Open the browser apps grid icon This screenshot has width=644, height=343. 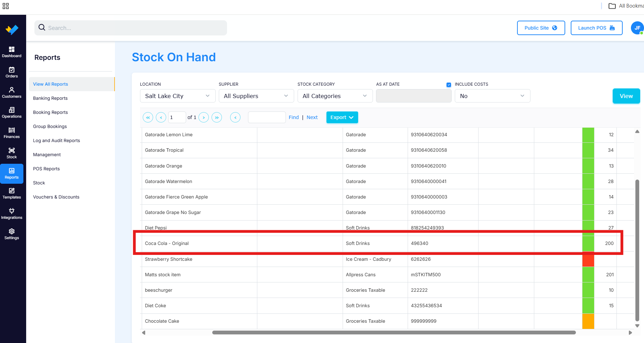tap(6, 6)
